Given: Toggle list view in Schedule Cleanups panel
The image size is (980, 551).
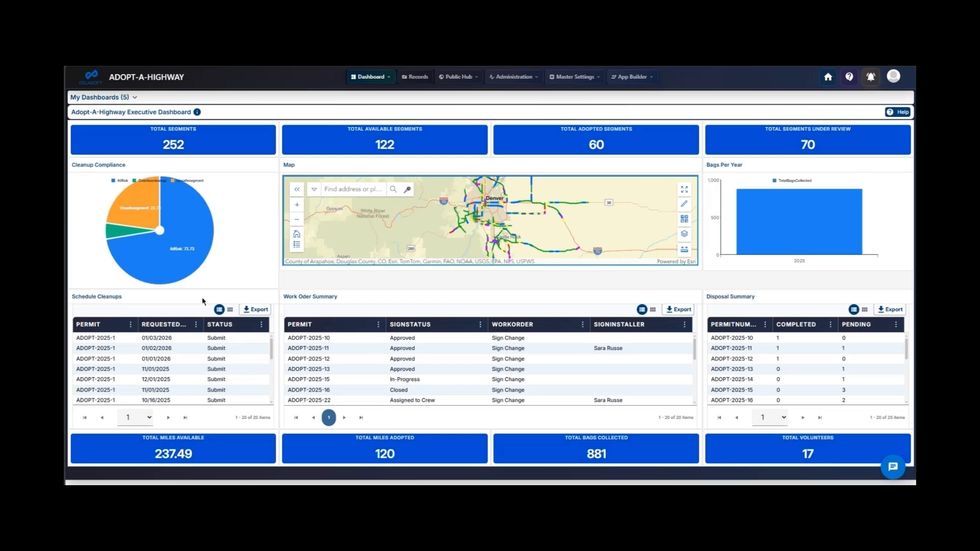Looking at the screenshot, I should click(219, 309).
